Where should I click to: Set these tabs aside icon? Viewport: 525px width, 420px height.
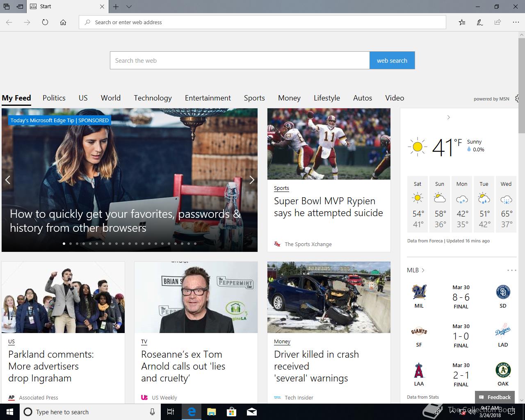coord(20,7)
